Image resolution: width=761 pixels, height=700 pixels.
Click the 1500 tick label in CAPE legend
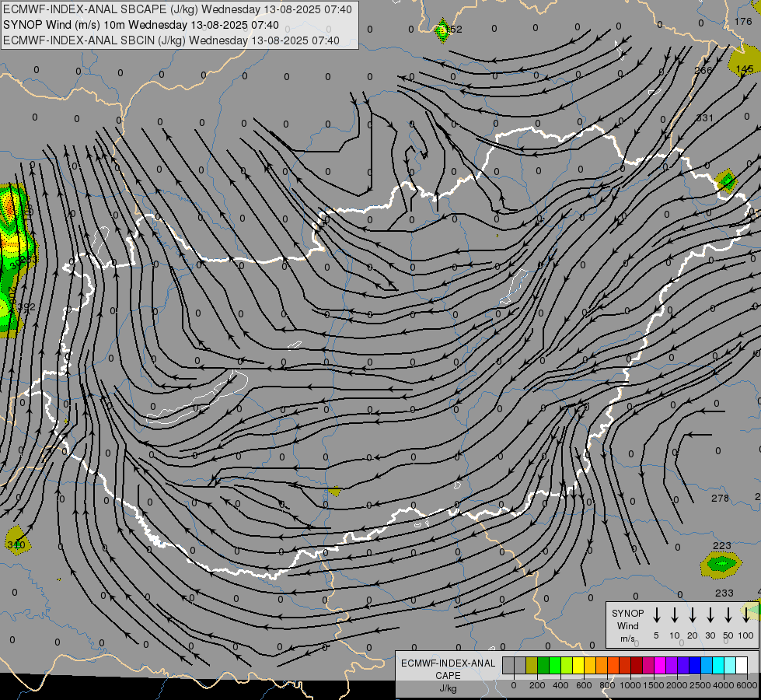[654, 685]
